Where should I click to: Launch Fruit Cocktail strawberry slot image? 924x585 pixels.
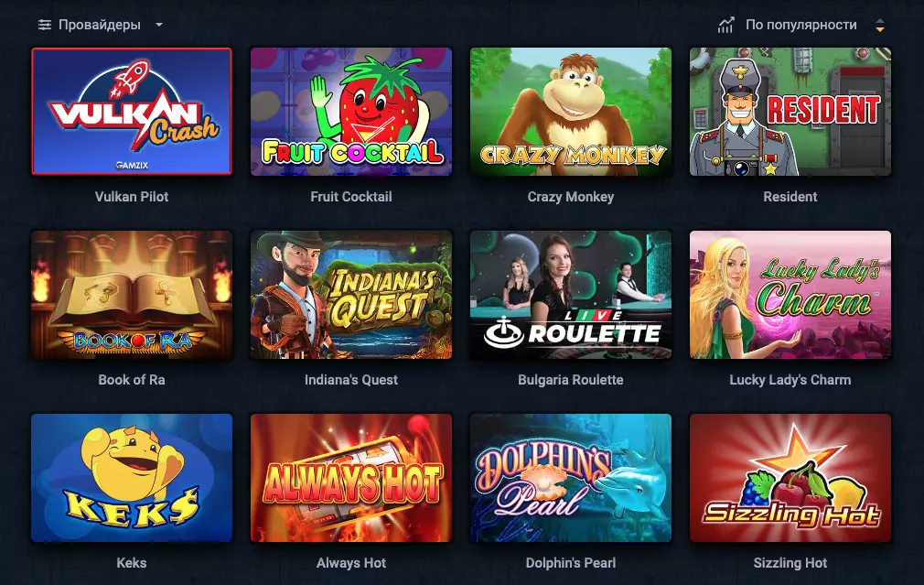[351, 112]
